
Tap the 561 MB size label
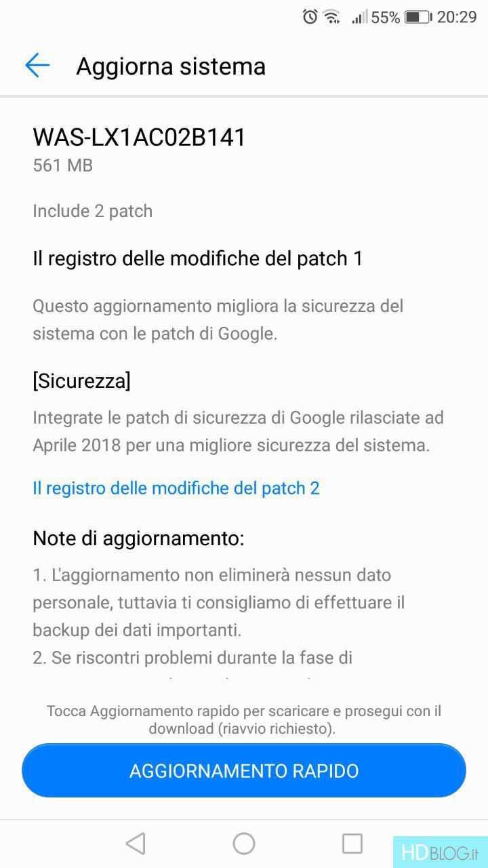[x=62, y=165]
